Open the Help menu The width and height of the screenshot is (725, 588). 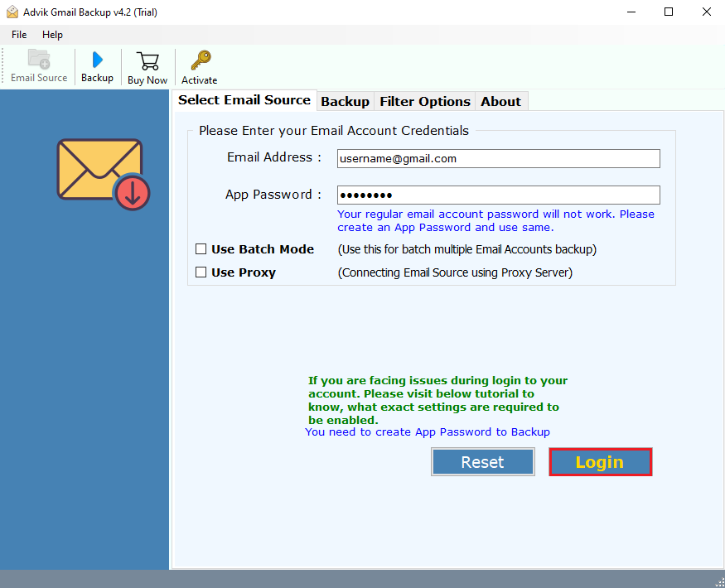coord(52,35)
